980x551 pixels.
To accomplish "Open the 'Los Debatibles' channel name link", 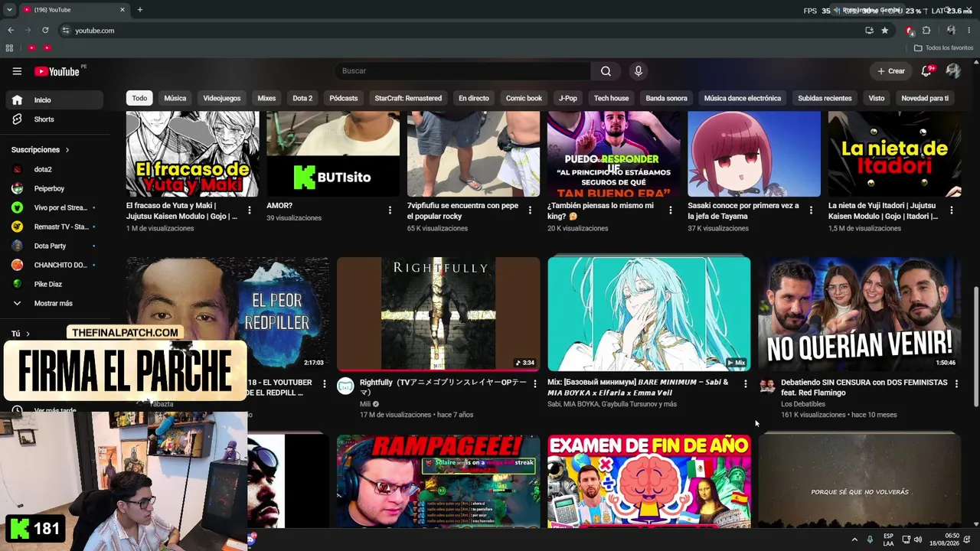I will click(803, 404).
